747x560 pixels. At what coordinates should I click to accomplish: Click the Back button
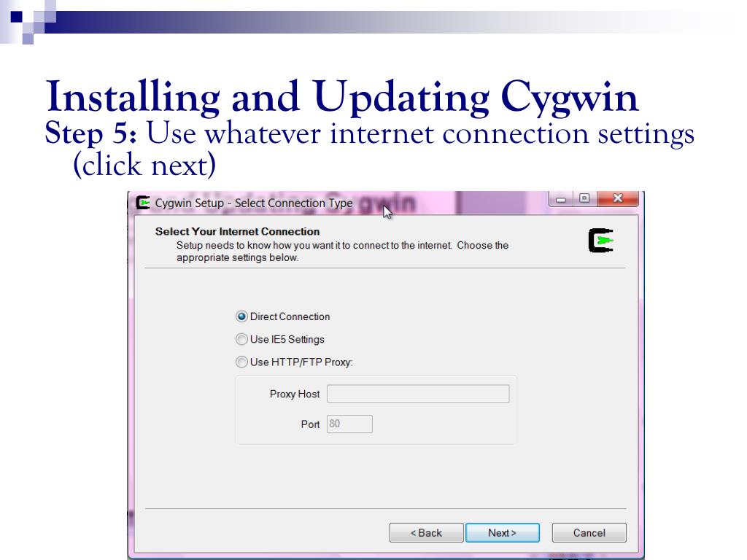click(x=426, y=532)
